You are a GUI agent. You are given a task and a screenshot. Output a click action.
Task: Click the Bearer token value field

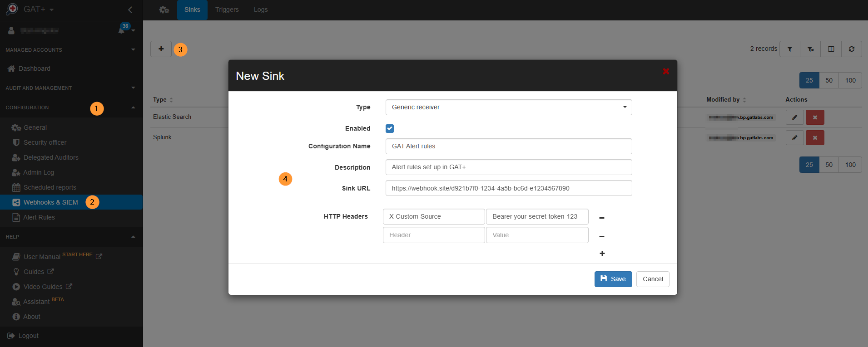point(537,216)
